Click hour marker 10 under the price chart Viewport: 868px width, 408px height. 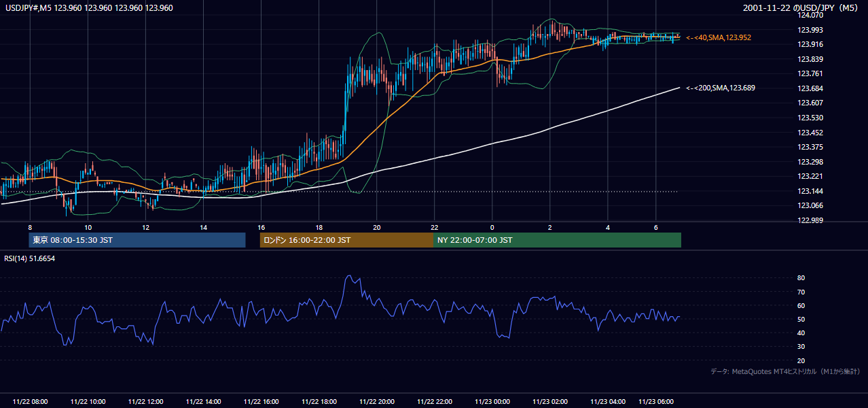pos(88,227)
